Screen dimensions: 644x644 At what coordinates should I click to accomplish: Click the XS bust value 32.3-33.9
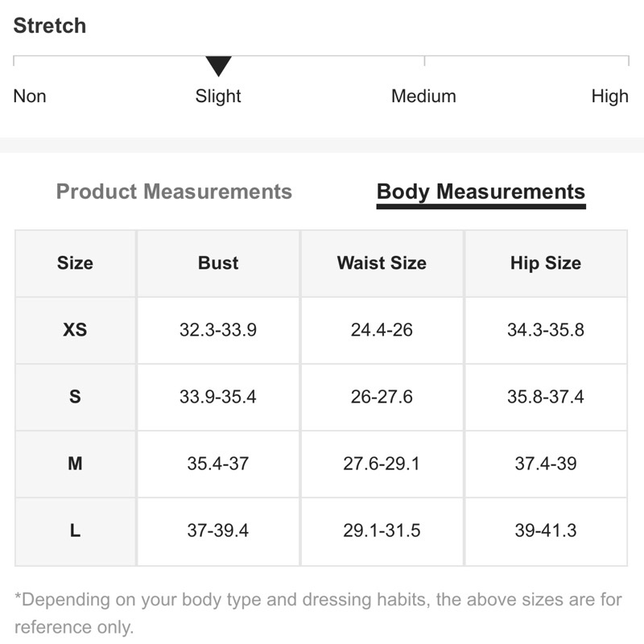tap(218, 330)
